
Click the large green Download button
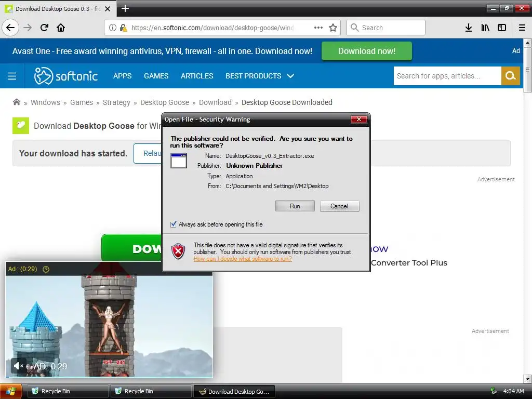(x=131, y=248)
